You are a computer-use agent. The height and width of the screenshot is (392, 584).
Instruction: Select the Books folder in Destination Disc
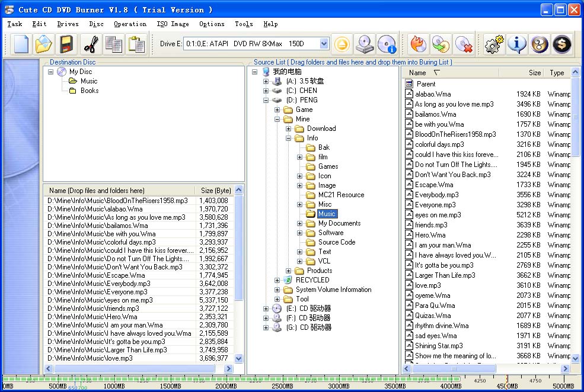click(90, 91)
